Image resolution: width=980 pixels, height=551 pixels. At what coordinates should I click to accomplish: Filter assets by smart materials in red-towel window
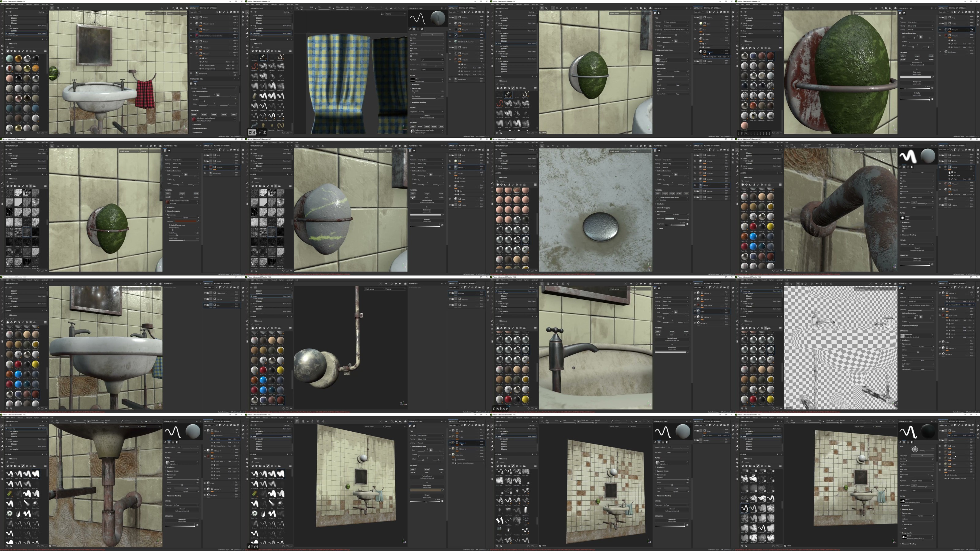pos(11,51)
